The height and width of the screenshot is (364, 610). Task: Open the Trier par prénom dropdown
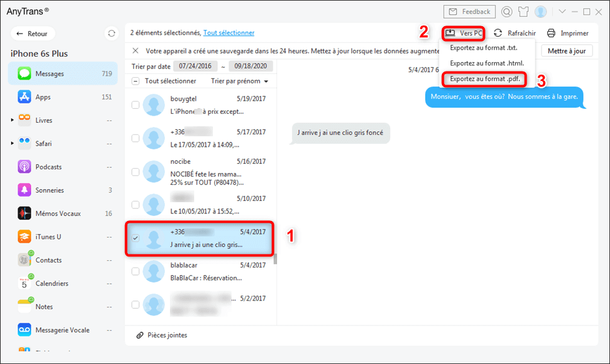pos(240,81)
